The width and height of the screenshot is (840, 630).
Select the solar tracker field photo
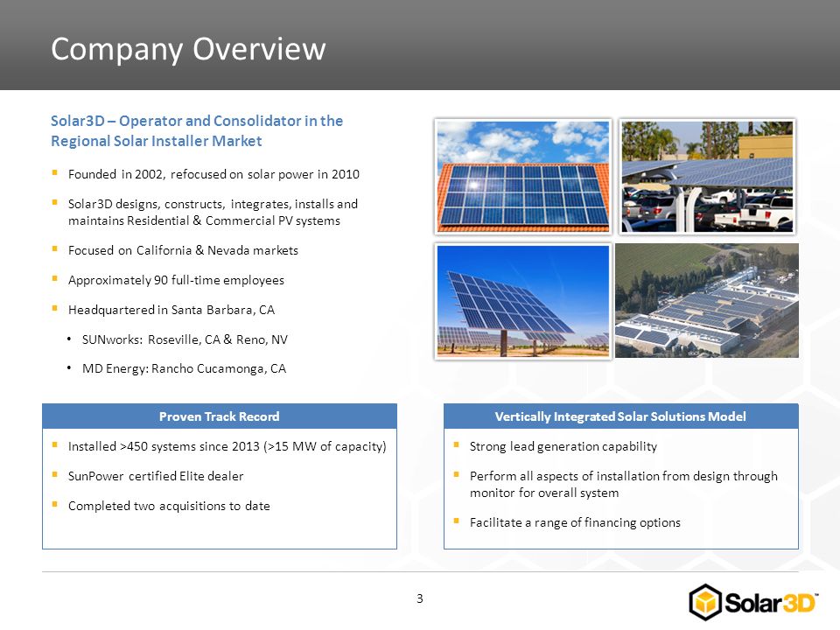[523, 301]
